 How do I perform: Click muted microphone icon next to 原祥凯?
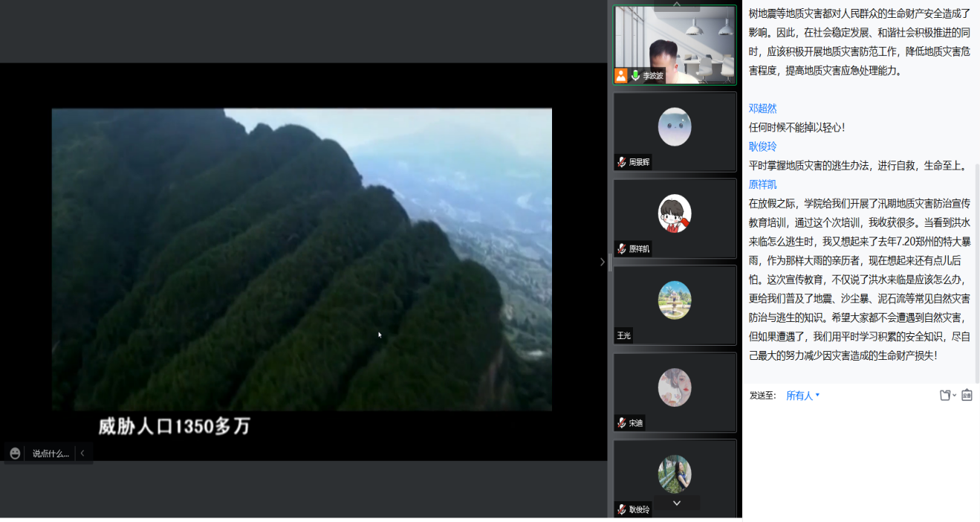click(621, 249)
